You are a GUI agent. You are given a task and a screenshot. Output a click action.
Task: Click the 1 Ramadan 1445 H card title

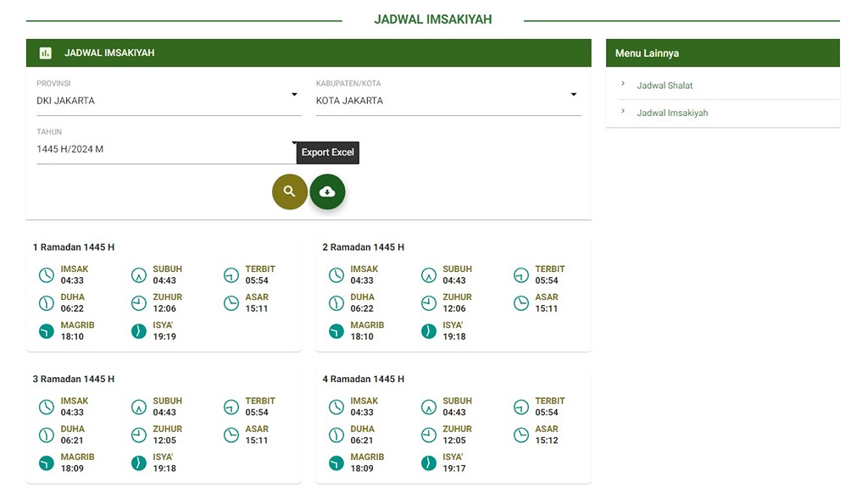(x=74, y=247)
